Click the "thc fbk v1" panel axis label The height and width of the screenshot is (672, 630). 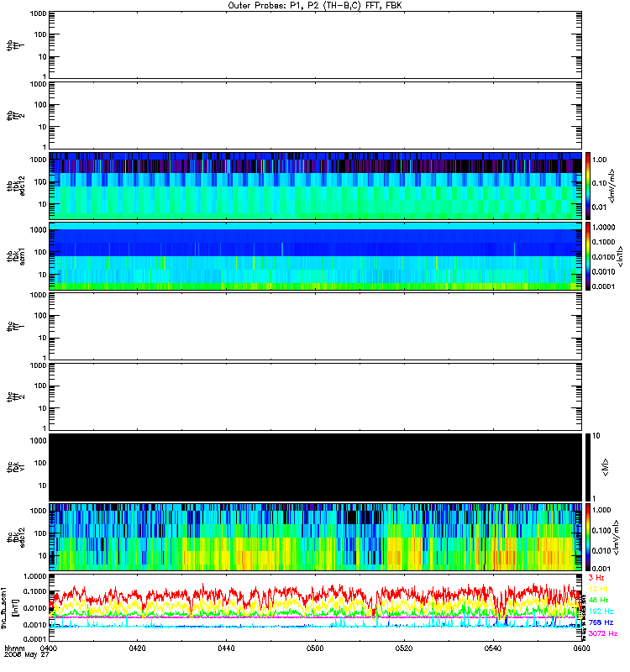[16, 467]
